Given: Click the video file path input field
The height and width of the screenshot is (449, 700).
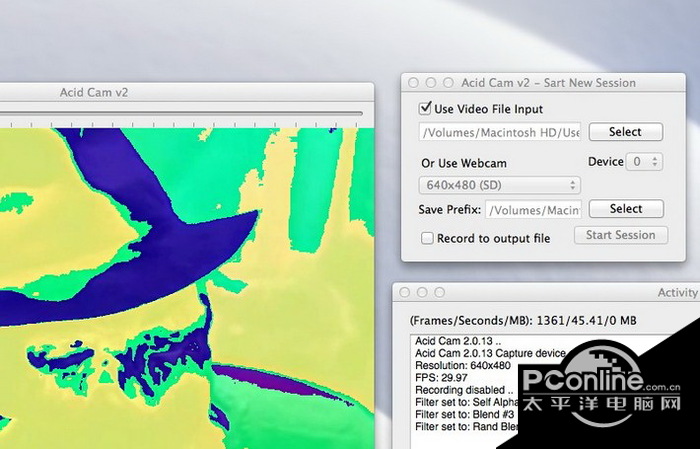Looking at the screenshot, I should (500, 132).
